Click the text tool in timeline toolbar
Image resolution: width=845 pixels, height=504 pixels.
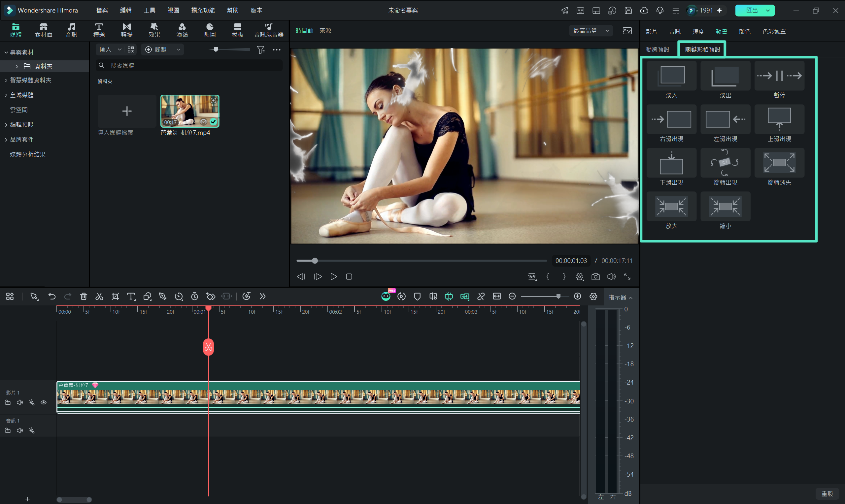tap(131, 297)
